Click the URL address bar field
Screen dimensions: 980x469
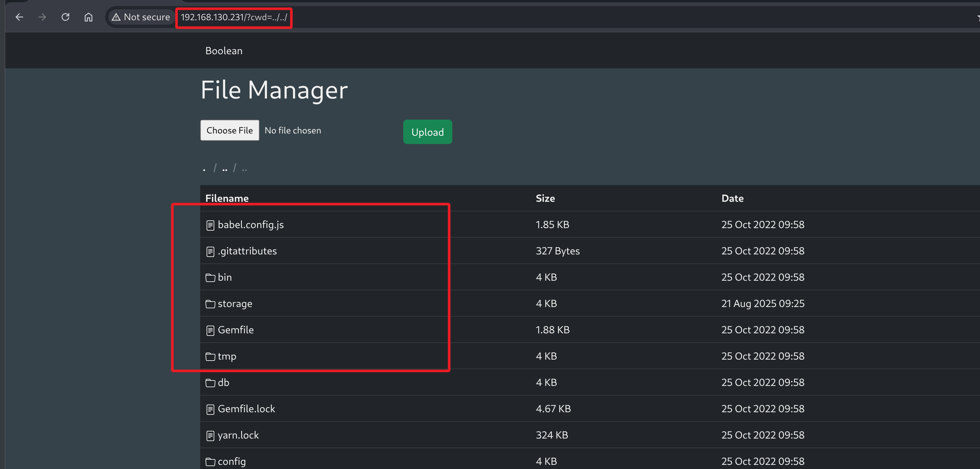pos(234,17)
